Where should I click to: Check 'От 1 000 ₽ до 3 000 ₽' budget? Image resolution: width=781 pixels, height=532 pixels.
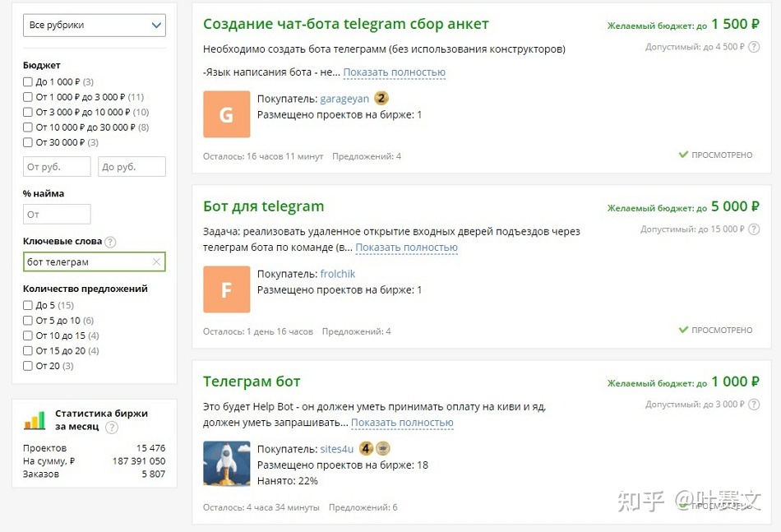tap(28, 97)
